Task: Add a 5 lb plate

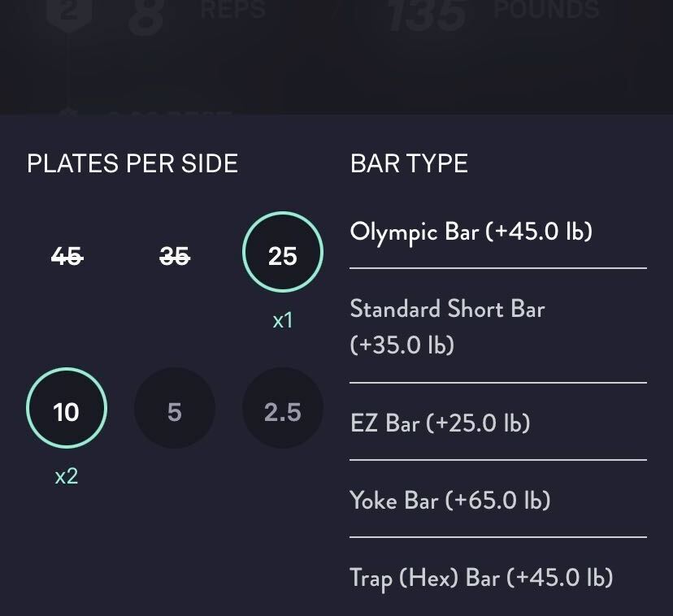Action: (175, 412)
